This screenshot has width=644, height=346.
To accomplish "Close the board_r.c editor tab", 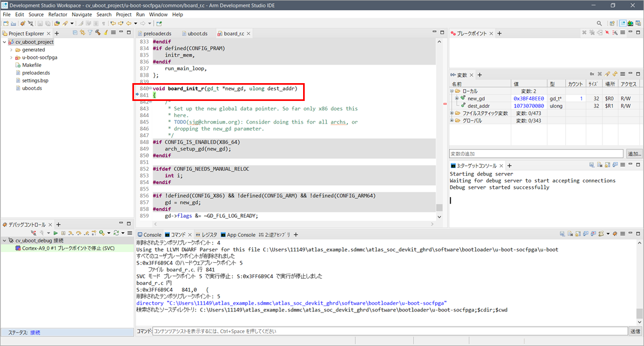I will click(x=249, y=33).
